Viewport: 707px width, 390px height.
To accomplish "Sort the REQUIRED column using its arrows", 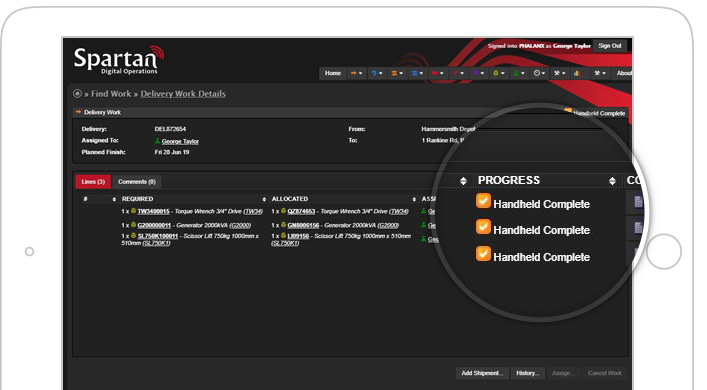I will 264,199.
